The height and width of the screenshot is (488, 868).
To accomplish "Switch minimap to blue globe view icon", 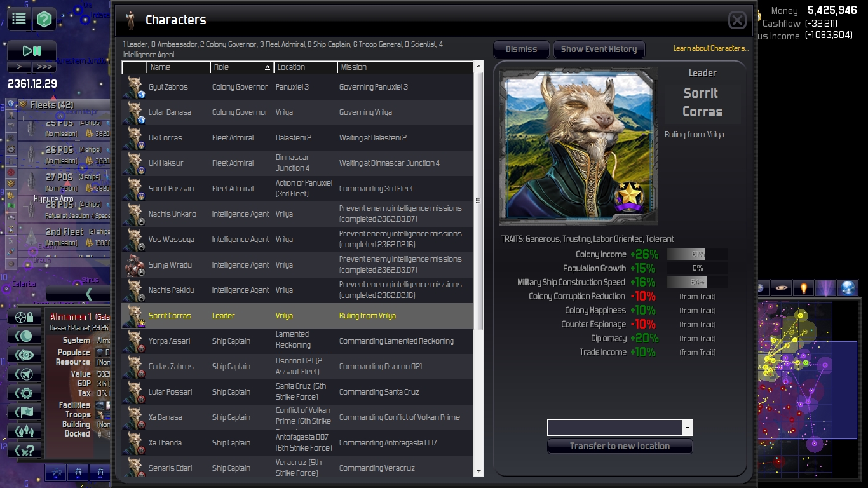I will coord(848,288).
